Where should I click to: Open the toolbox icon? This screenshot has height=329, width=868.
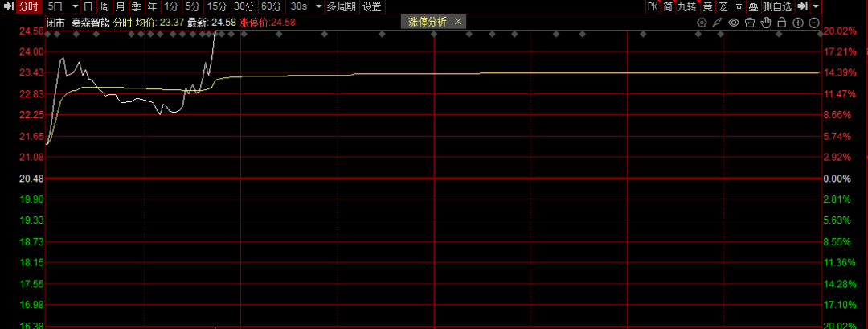coord(751,23)
